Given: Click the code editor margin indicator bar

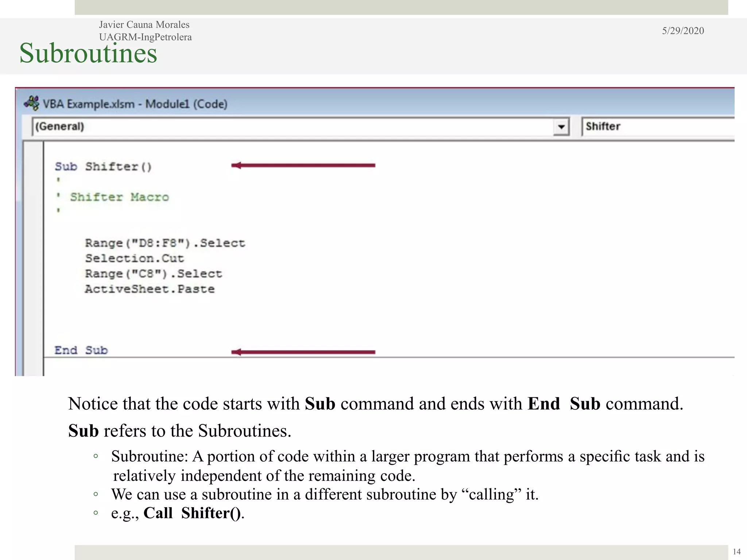Looking at the screenshot, I should coord(34,258).
